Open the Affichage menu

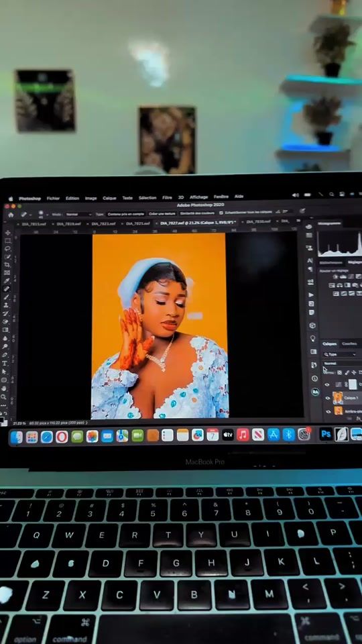pos(198,197)
